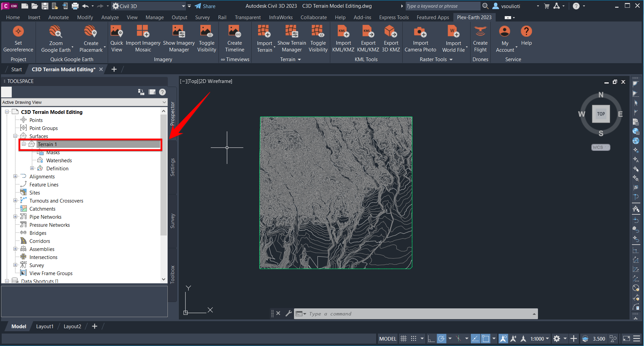Image resolution: width=644 pixels, height=346 pixels.
Task: Toggle 2D object snap in status bar
Action: click(x=486, y=339)
